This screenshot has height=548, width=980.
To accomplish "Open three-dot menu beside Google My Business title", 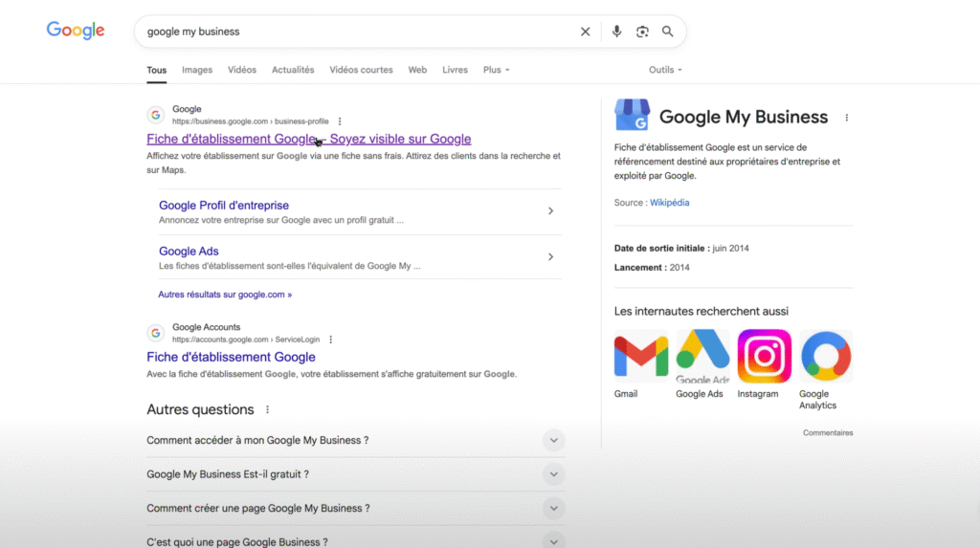I will (846, 118).
